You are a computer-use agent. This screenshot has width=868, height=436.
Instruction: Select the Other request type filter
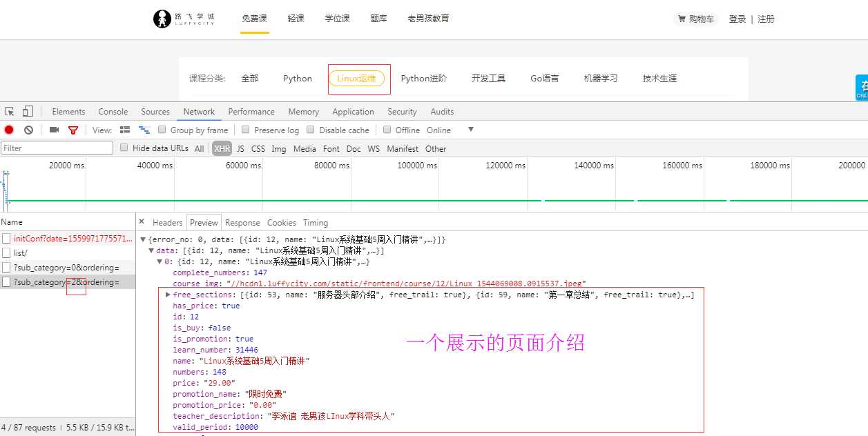coord(436,148)
